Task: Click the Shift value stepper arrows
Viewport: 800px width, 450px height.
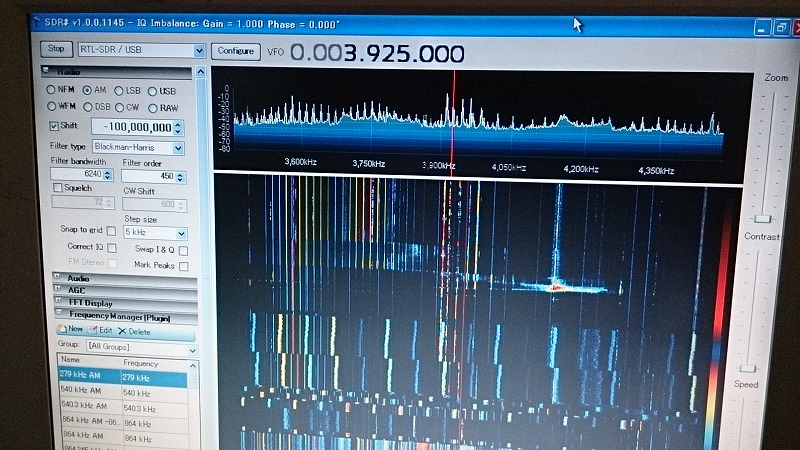Action: [x=178, y=128]
